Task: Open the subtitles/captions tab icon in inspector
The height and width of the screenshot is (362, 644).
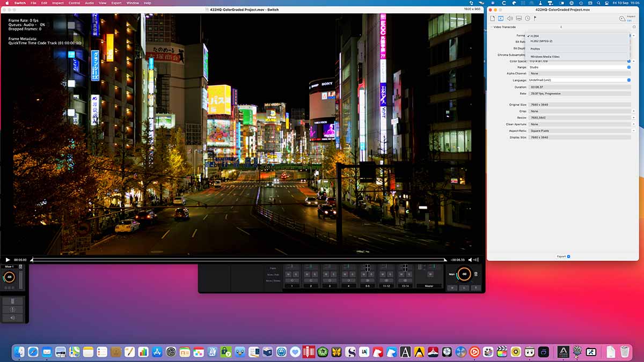Action: pyautogui.click(x=519, y=18)
